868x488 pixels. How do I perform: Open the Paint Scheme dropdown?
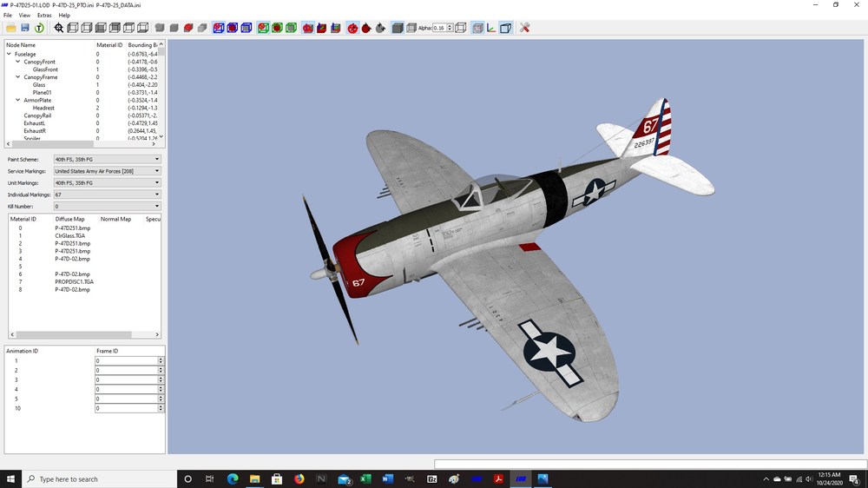(107, 159)
